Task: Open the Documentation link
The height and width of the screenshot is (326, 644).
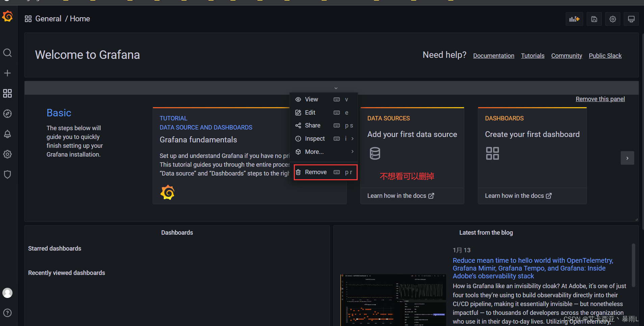Action: pyautogui.click(x=493, y=56)
